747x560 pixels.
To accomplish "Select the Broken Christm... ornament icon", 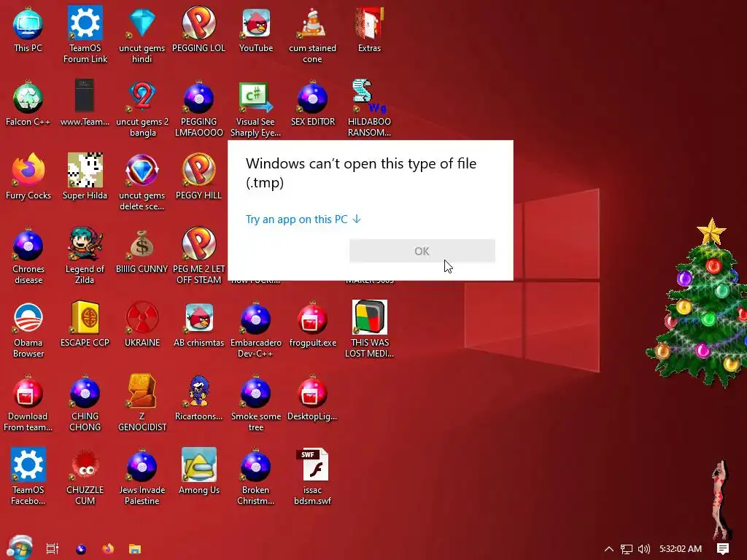I will (256, 477).
